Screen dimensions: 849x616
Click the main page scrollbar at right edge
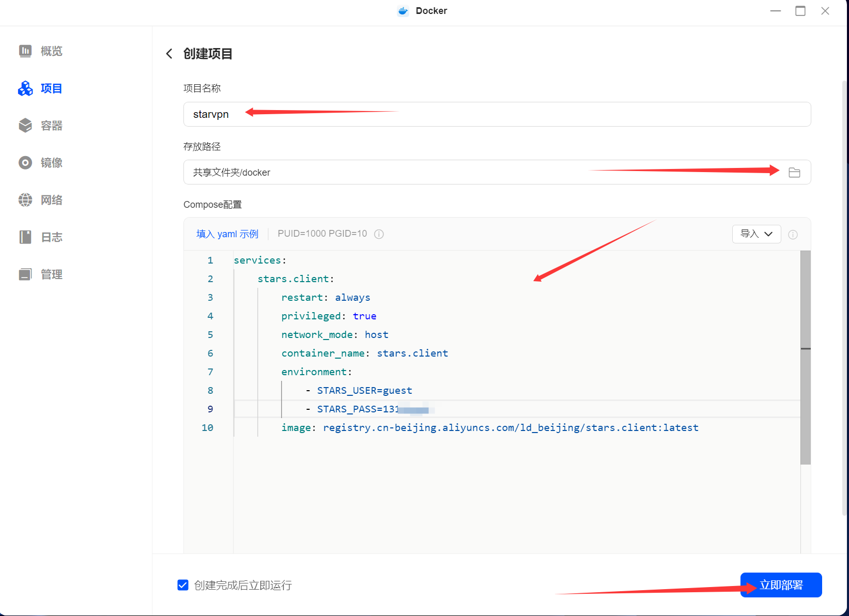click(845, 298)
